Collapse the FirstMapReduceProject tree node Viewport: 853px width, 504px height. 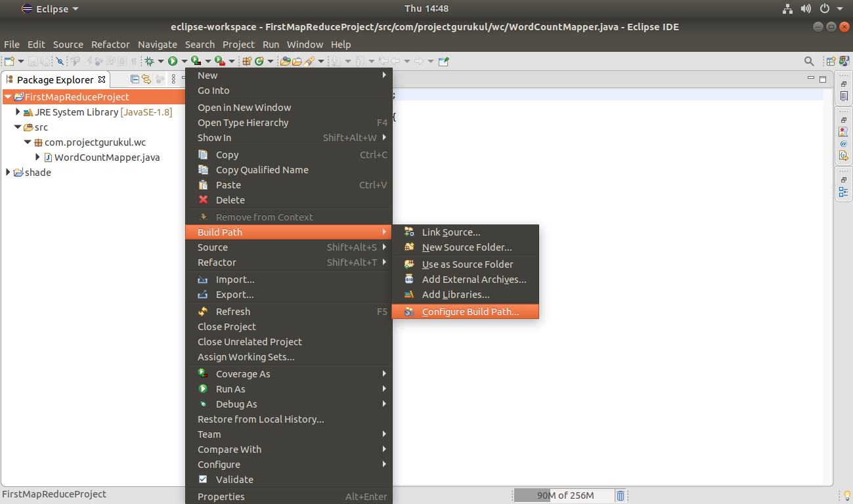pos(8,97)
